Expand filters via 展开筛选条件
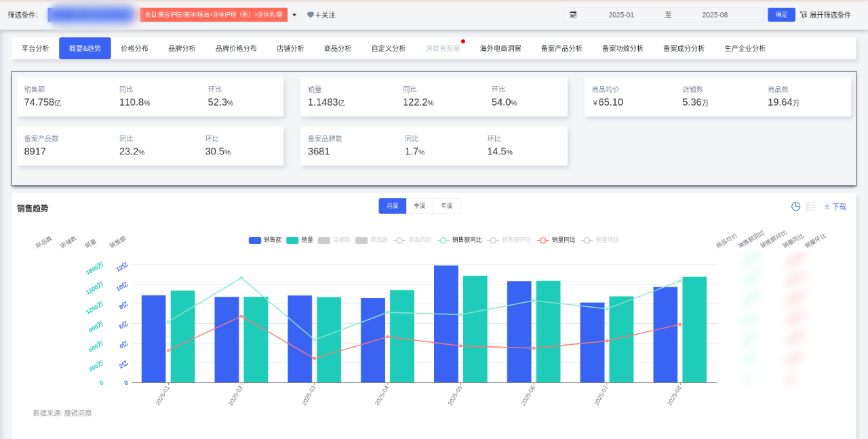The height and width of the screenshot is (439, 868). (830, 15)
